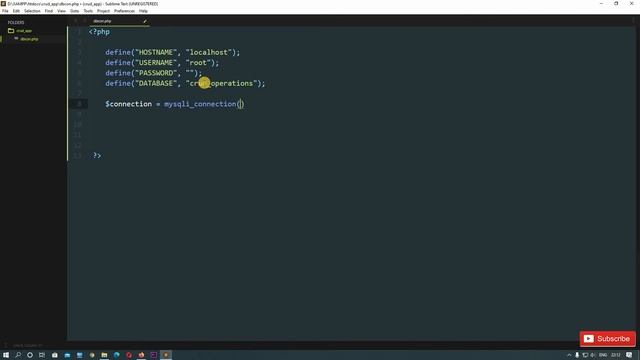
Task: Open the File menu
Action: (5, 11)
